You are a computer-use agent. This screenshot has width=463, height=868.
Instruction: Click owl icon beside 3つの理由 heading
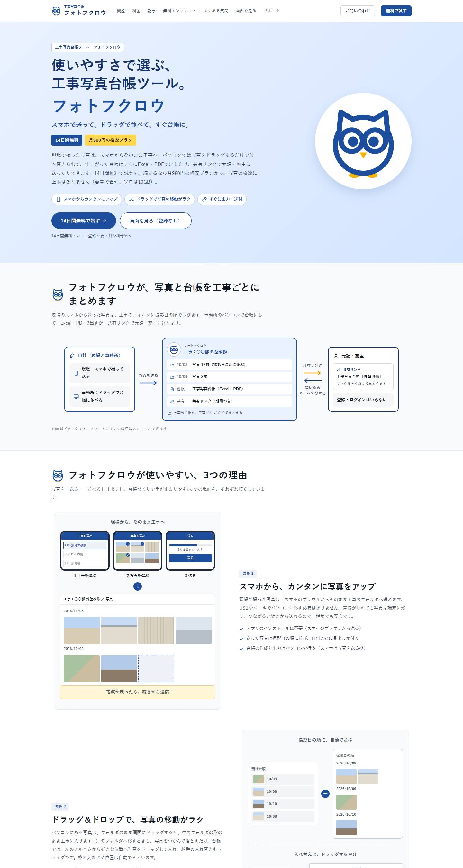[x=58, y=475]
